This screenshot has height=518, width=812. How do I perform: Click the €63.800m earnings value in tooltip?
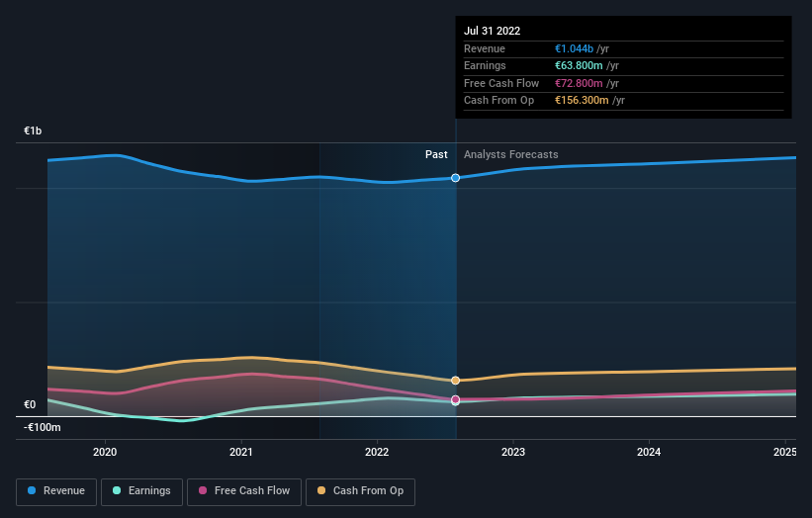(x=579, y=65)
